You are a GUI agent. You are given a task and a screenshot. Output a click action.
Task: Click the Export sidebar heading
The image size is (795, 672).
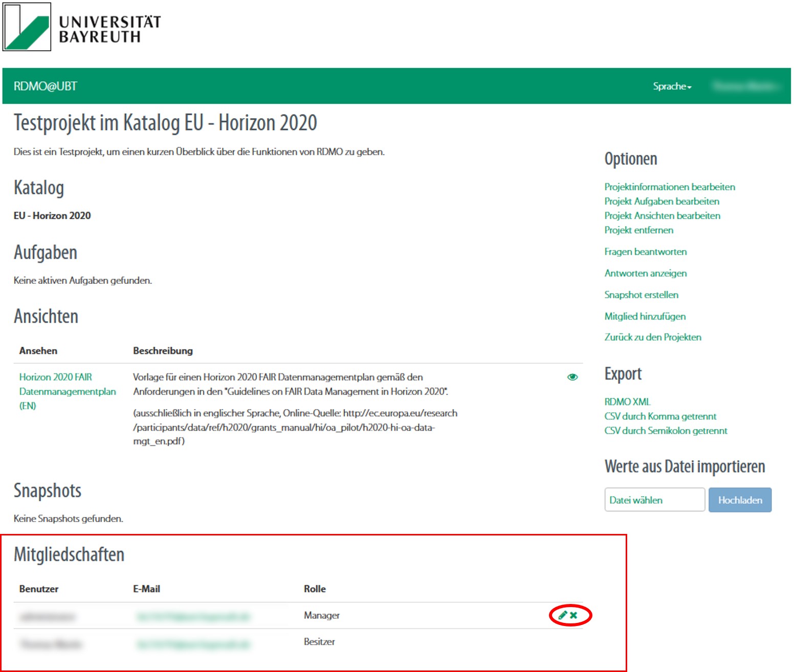[x=623, y=374]
